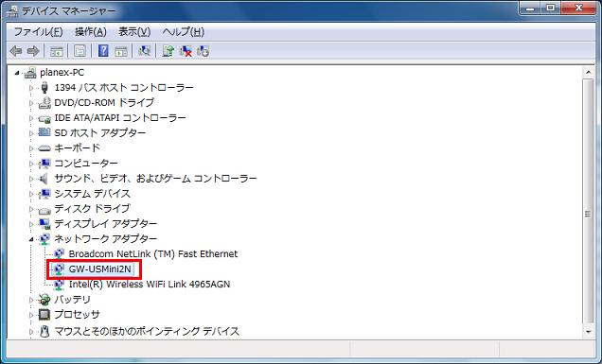
Task: Select the DVD/CD-ROM drive icon
Action: [x=44, y=103]
